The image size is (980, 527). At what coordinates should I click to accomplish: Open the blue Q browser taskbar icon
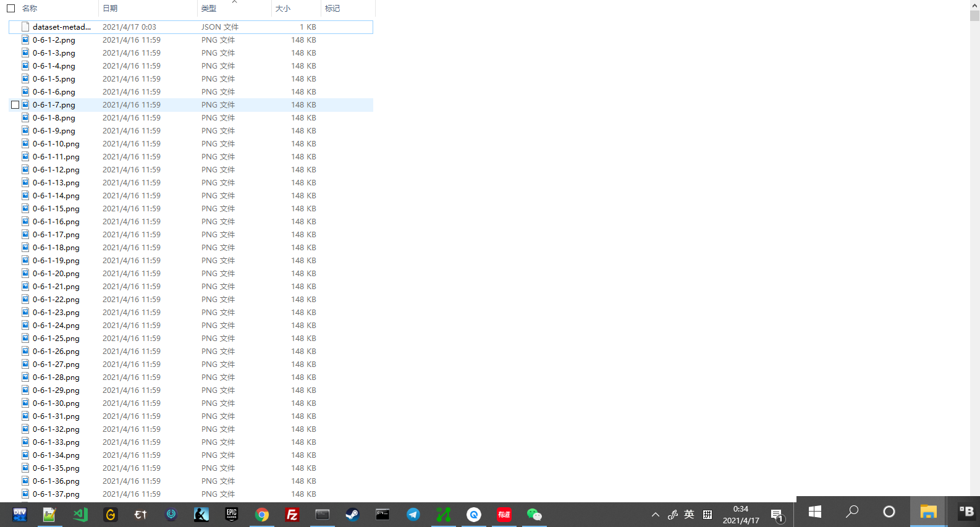(474, 514)
